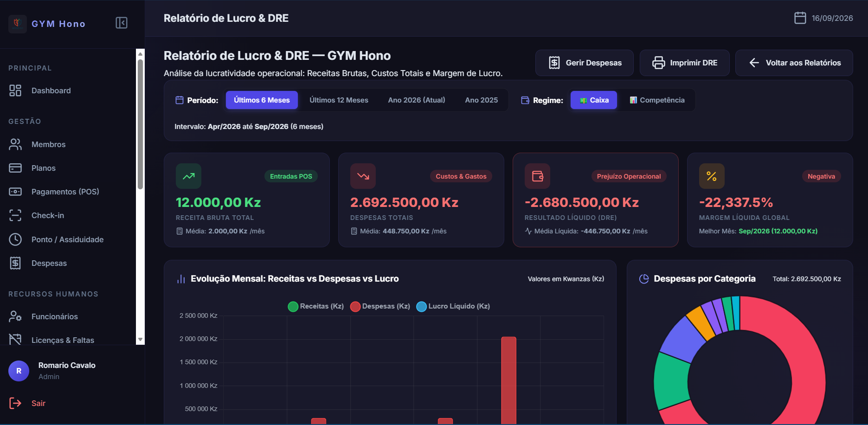This screenshot has height=425, width=868.
Task: Select the Ano 2026 (Atual) period
Action: pos(417,100)
